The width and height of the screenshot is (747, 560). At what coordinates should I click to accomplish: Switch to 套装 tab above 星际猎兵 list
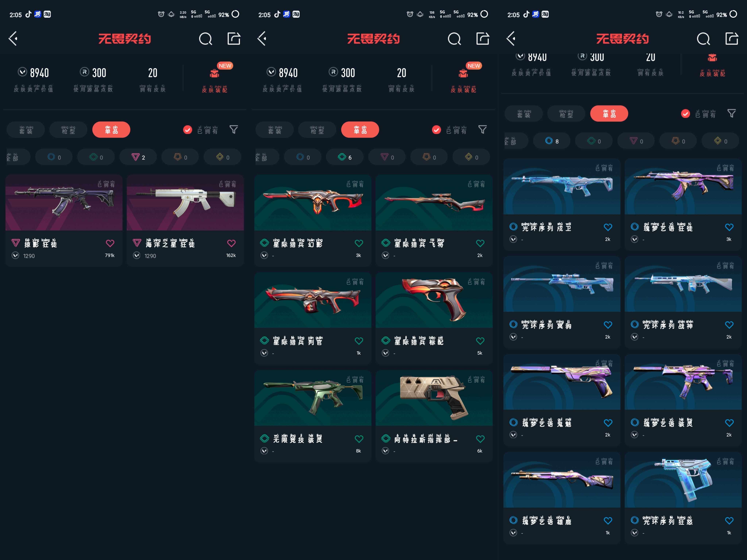pyautogui.click(x=274, y=130)
